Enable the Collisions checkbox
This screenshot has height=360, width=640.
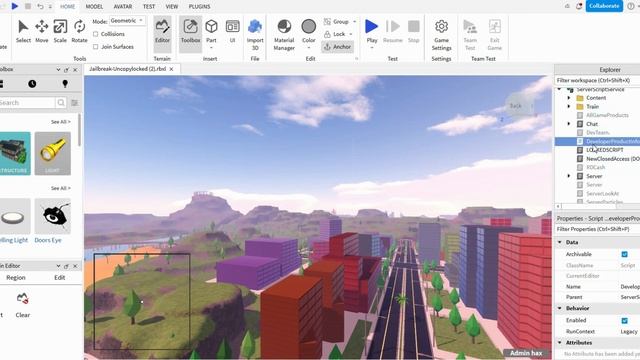(96, 34)
